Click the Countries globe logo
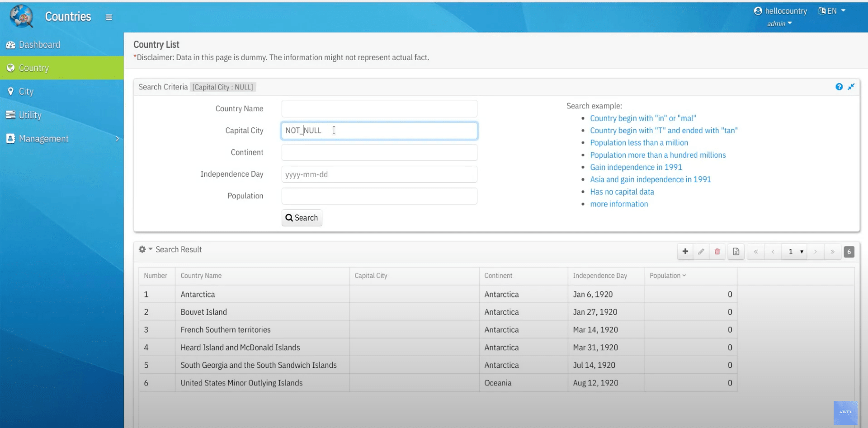 click(x=22, y=16)
